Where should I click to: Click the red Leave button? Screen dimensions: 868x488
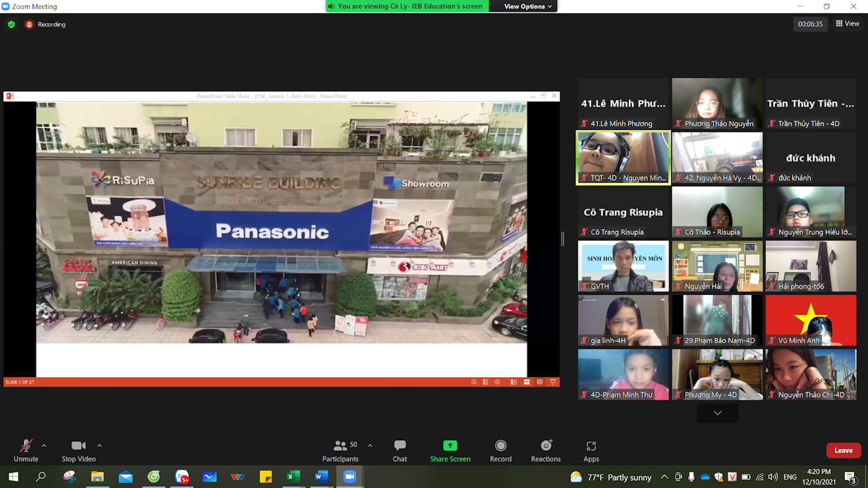[x=843, y=451]
